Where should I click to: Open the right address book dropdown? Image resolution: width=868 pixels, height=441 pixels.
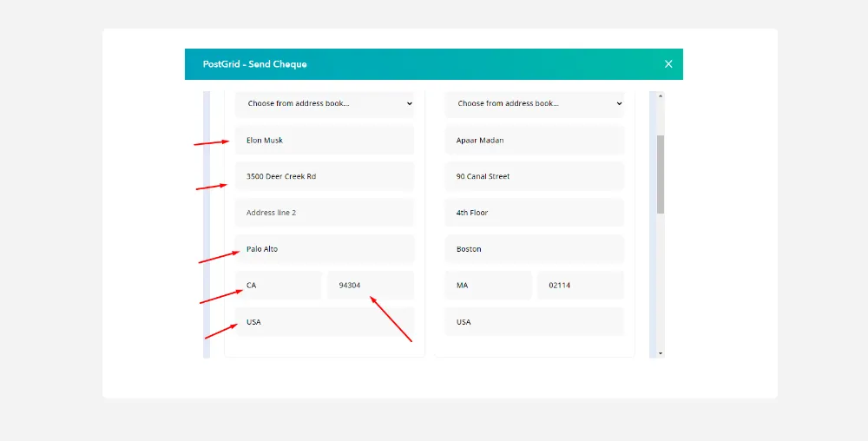[x=535, y=103]
